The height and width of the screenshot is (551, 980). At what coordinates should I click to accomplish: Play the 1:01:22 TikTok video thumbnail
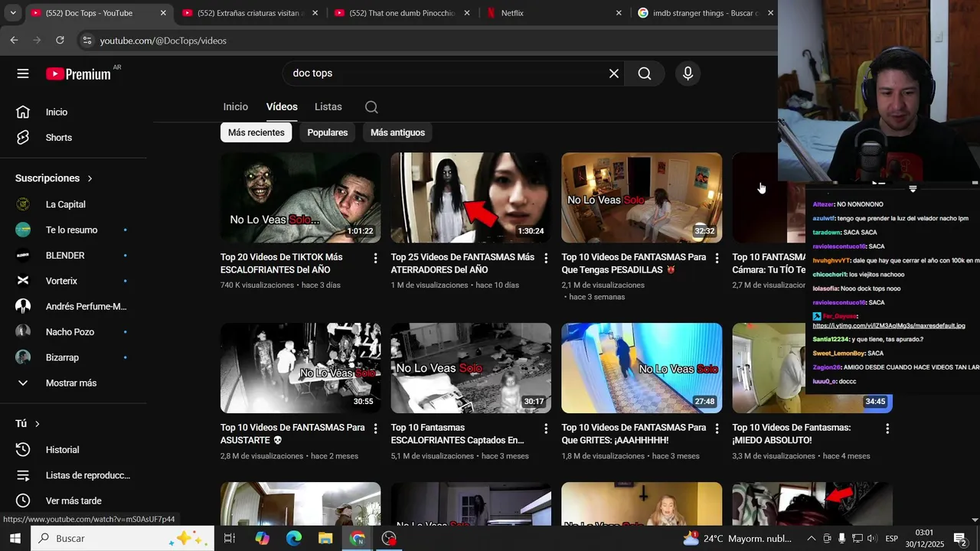[300, 197]
